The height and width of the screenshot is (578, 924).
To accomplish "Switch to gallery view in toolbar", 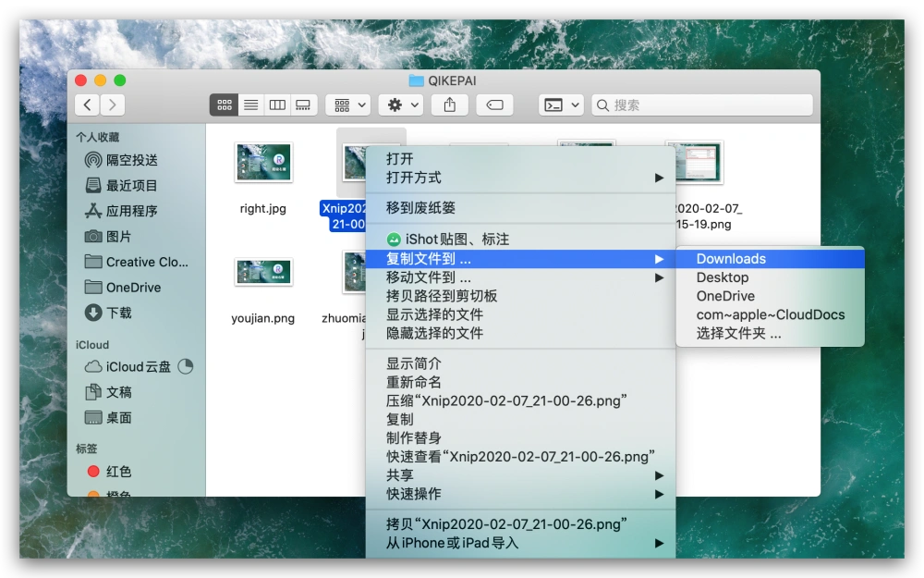I will coord(303,105).
